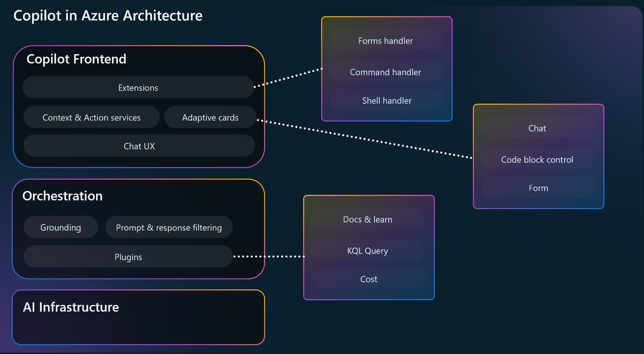644x354 pixels.
Task: Select the Forms handler item
Action: click(385, 41)
